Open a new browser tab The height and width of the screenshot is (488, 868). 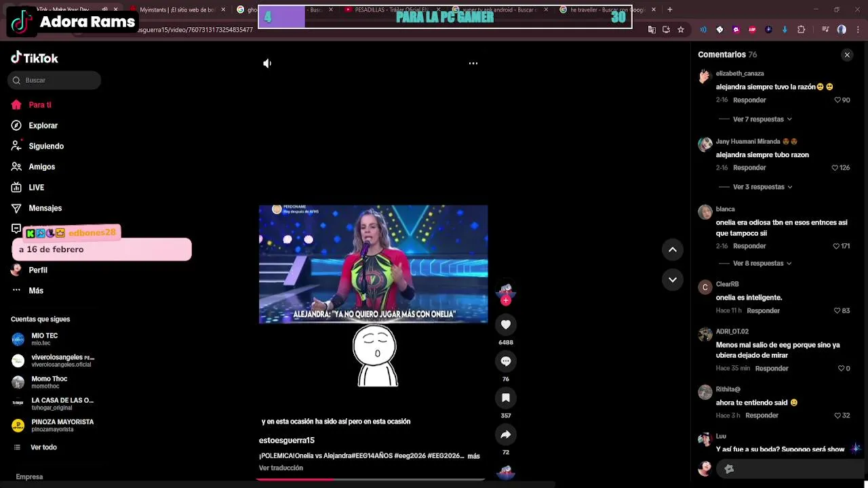pyautogui.click(x=670, y=9)
